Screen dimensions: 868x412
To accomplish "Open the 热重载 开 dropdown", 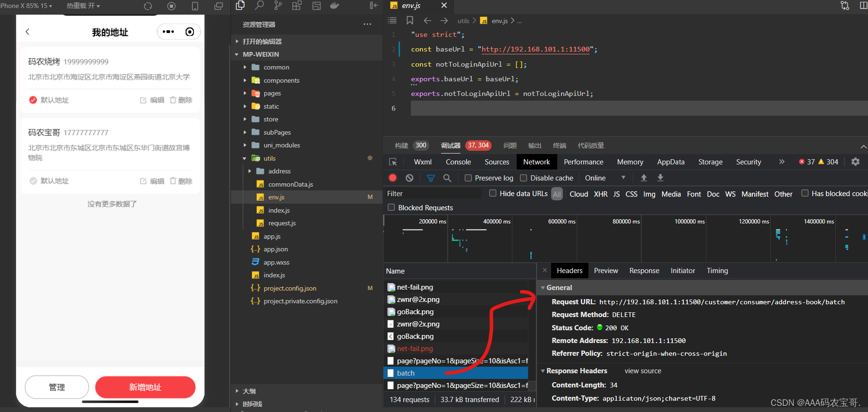I will pos(83,6).
